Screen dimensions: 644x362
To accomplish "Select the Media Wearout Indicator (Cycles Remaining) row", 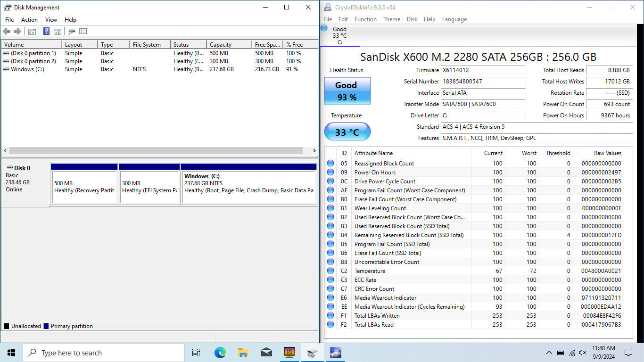I will pos(475,307).
